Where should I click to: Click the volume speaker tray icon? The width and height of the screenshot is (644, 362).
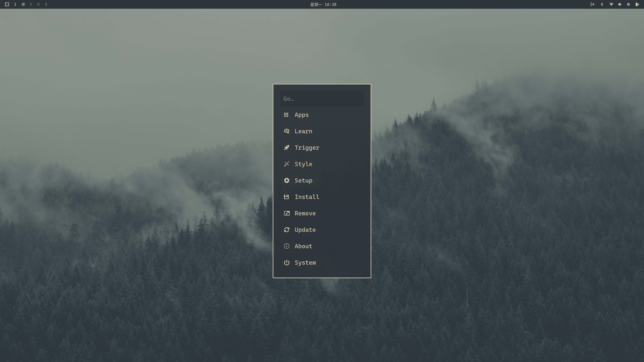tap(620, 4)
